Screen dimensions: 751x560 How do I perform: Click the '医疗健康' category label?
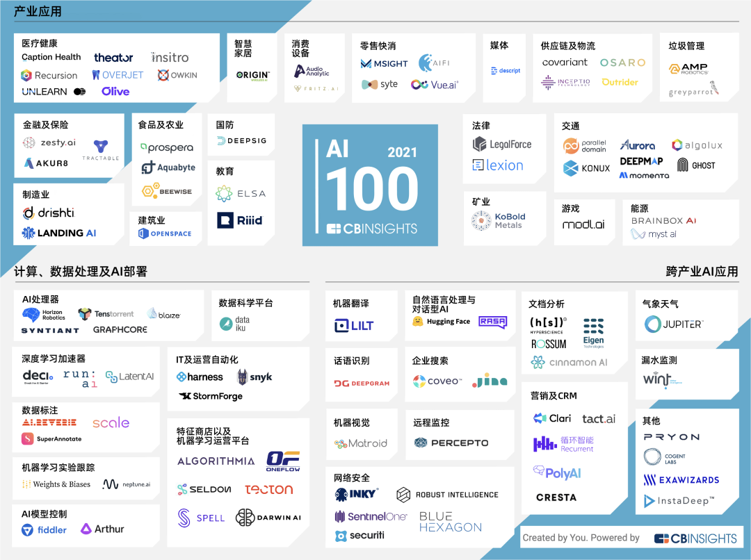39,44
